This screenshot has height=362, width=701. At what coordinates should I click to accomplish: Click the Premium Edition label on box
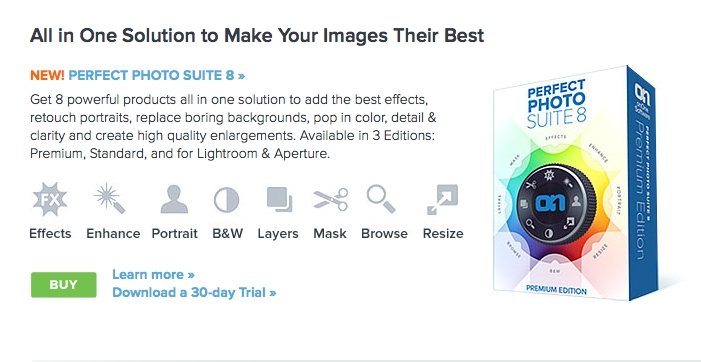[556, 290]
